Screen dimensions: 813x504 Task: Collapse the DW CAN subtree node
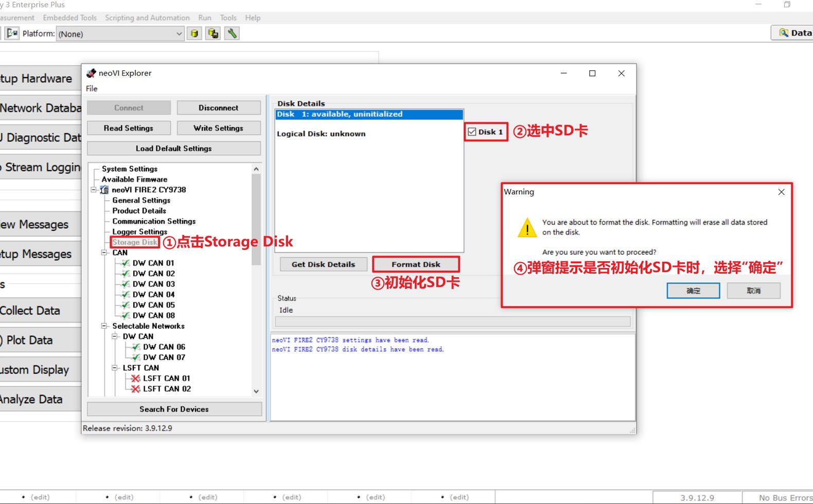click(115, 336)
